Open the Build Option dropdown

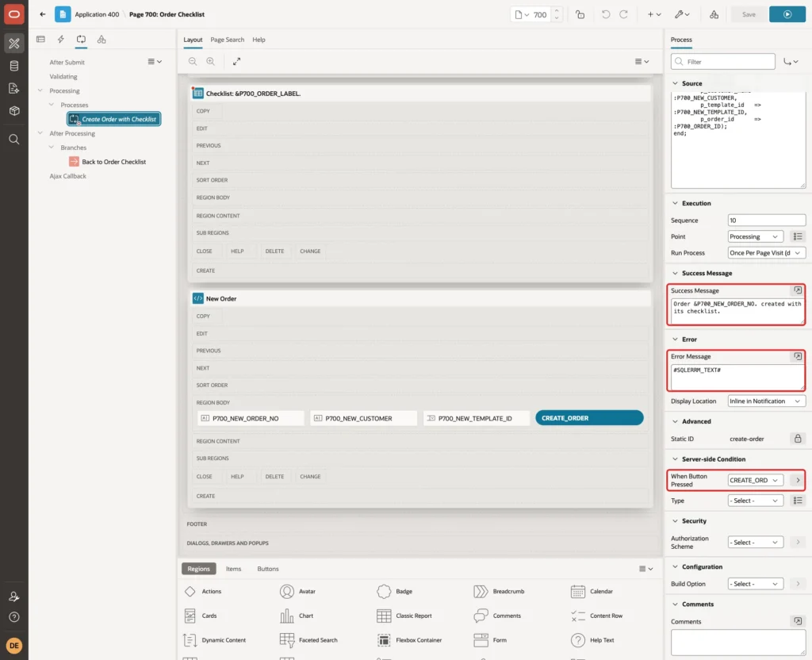pyautogui.click(x=755, y=583)
